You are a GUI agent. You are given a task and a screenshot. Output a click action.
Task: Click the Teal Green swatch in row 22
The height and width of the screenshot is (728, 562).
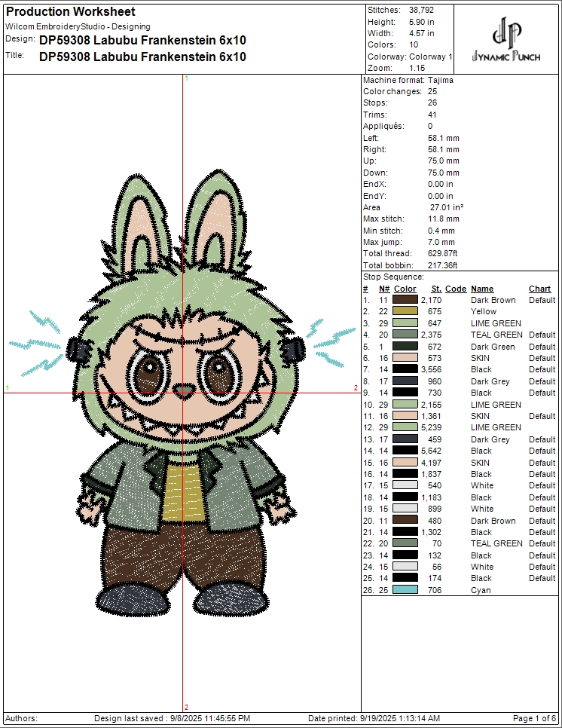pos(405,543)
